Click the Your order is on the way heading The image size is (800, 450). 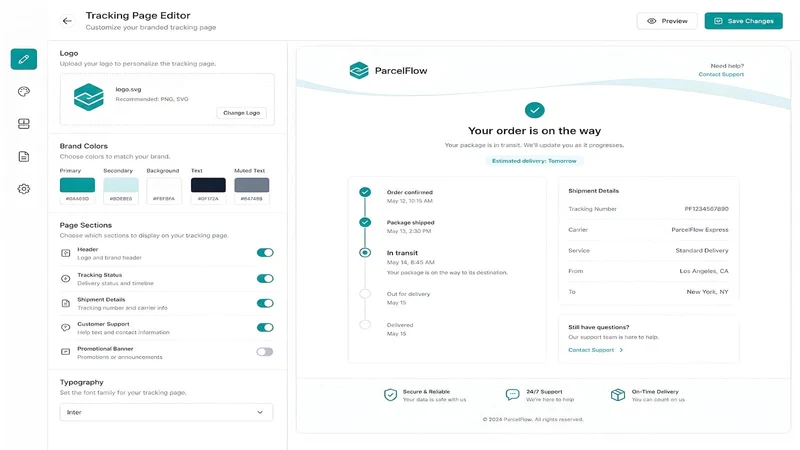[x=534, y=131]
